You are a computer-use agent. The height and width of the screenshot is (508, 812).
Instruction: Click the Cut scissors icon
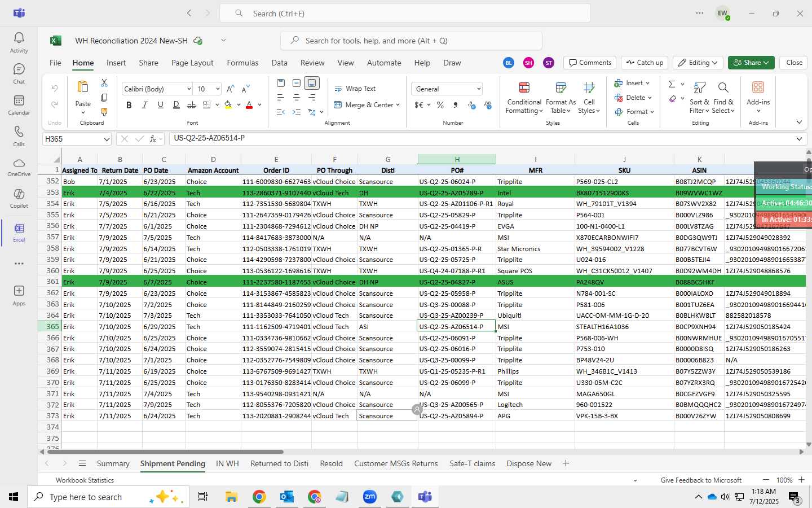104,83
